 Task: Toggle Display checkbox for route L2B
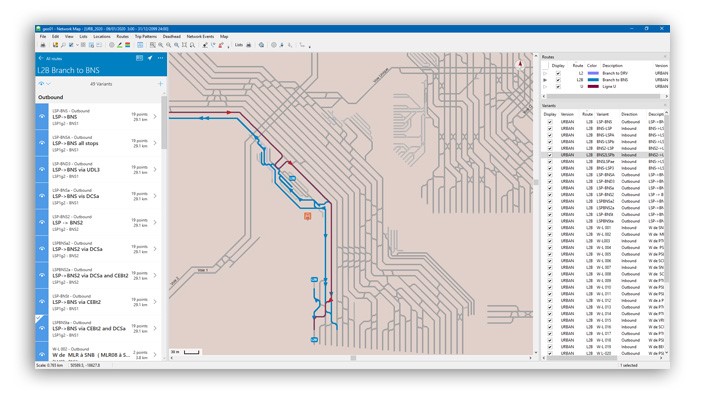(x=558, y=80)
